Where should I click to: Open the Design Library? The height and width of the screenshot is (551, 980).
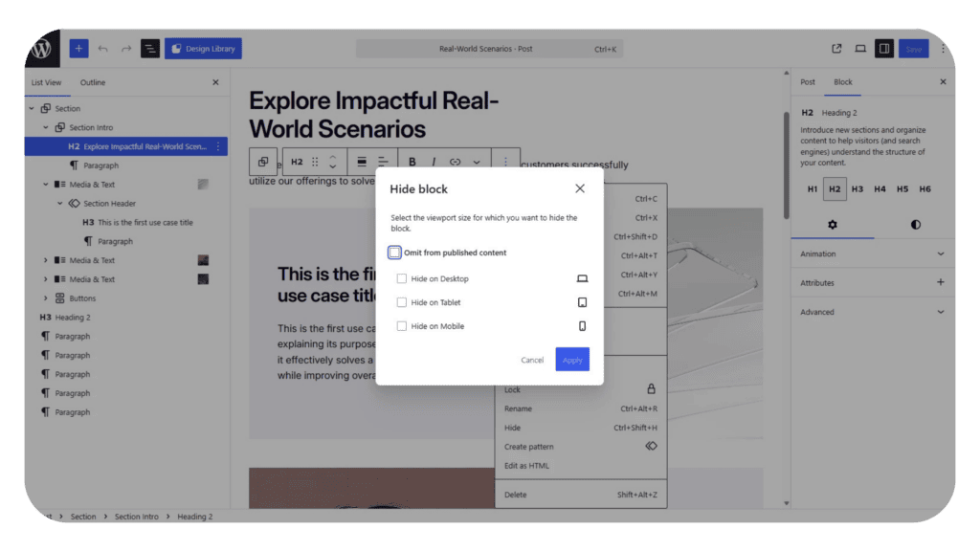click(203, 49)
